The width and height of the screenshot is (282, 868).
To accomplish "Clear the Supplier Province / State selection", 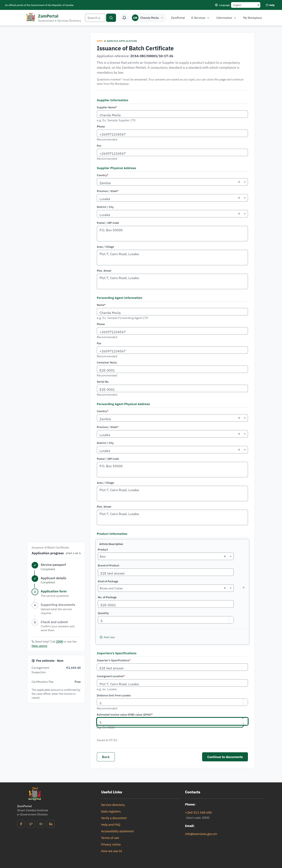I will point(239,198).
